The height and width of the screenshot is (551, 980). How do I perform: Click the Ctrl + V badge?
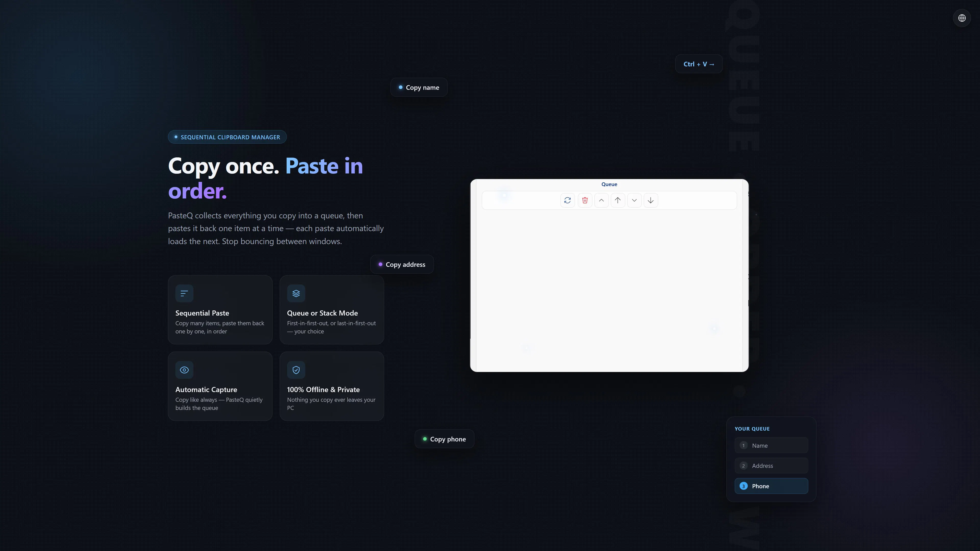pos(699,64)
